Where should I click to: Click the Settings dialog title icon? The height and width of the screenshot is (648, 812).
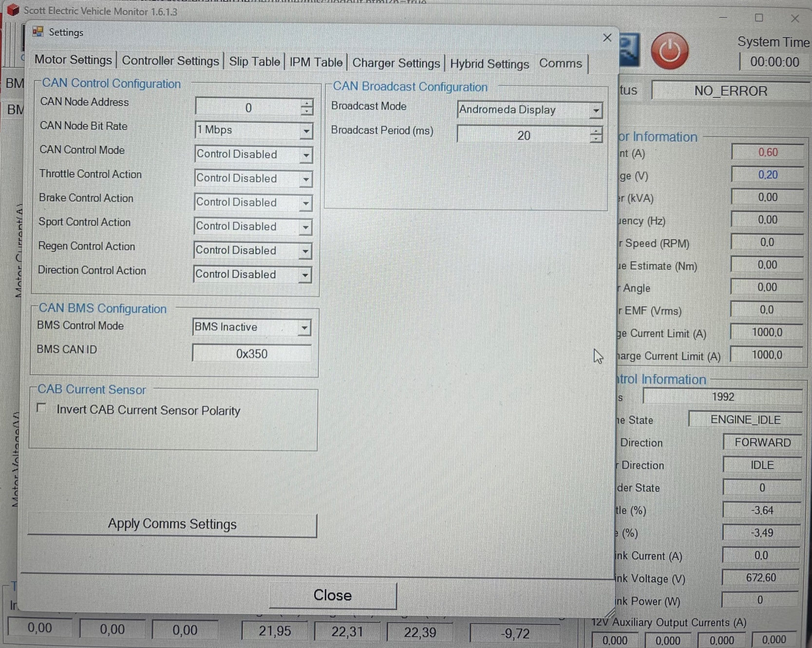pos(38,32)
